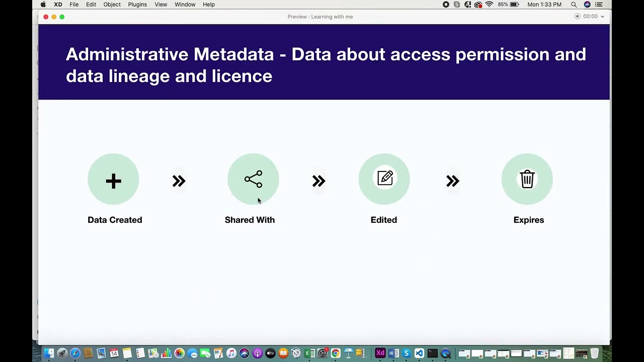Open the XD application menu
The height and width of the screenshot is (362, 644).
coord(58,5)
